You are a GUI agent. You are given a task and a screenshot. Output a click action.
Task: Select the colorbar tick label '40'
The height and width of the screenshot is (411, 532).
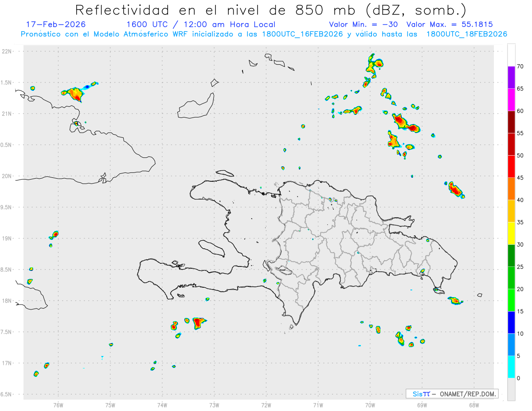point(520,200)
